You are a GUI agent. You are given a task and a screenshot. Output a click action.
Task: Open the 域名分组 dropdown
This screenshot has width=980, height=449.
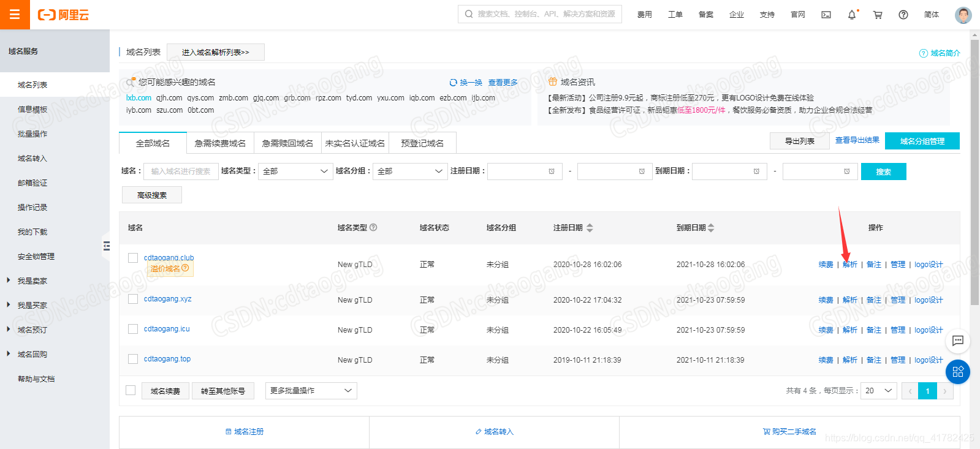tap(411, 172)
